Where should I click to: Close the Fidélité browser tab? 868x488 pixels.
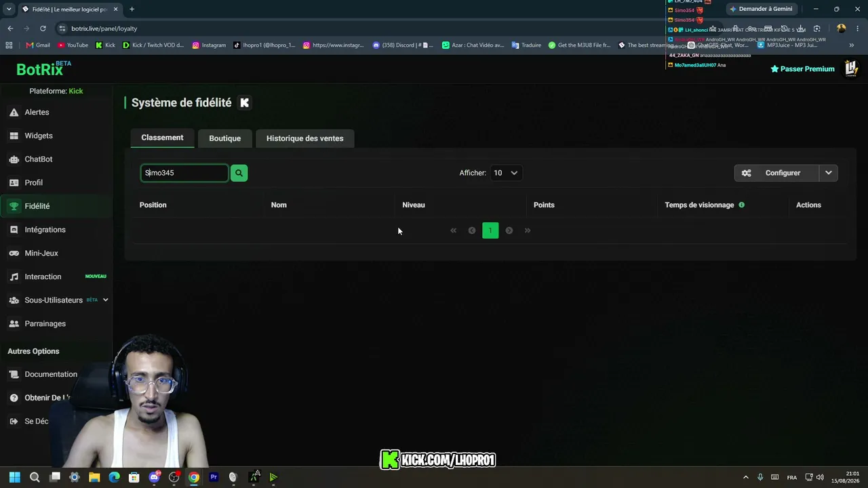[115, 9]
